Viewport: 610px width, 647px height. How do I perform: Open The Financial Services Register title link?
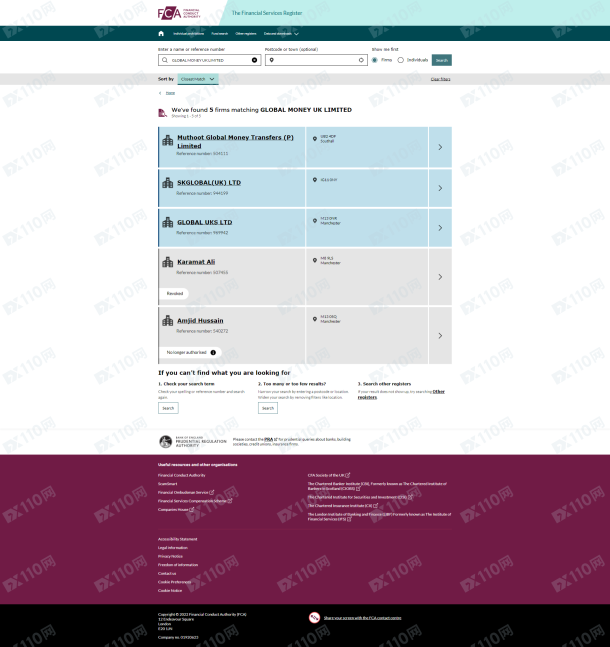(x=267, y=13)
